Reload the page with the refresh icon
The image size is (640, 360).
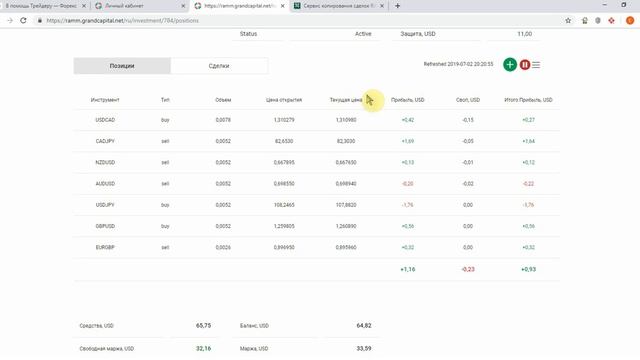click(x=23, y=20)
